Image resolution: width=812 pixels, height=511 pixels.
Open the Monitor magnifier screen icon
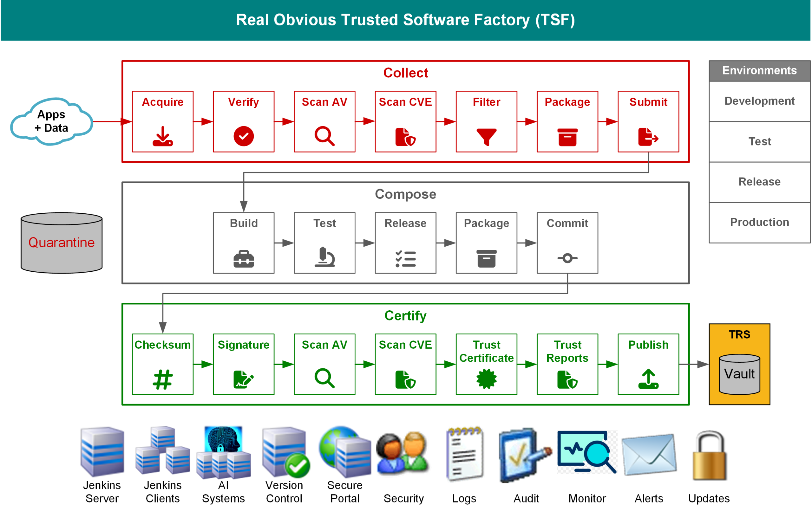[x=587, y=452]
